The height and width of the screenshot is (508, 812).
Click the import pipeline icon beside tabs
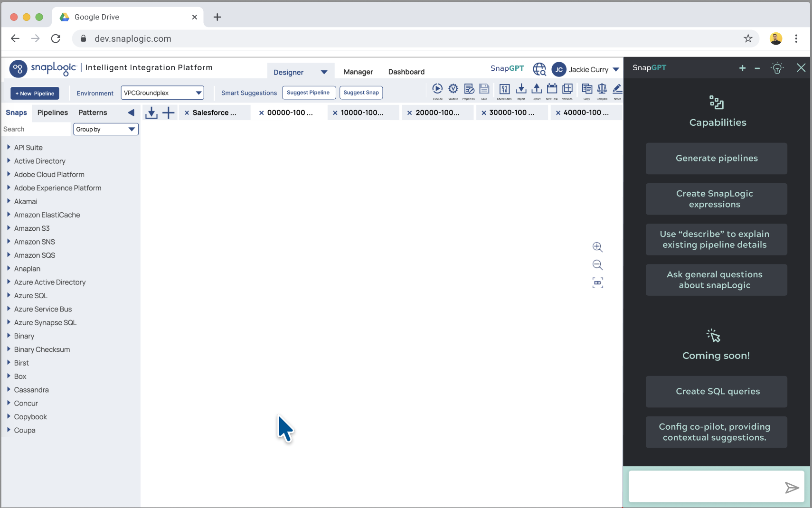[x=151, y=113]
